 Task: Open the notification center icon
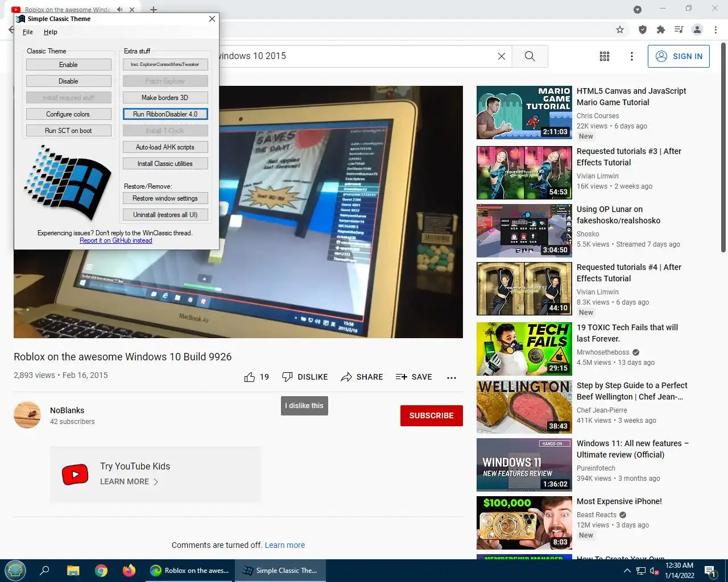pyautogui.click(x=710, y=571)
